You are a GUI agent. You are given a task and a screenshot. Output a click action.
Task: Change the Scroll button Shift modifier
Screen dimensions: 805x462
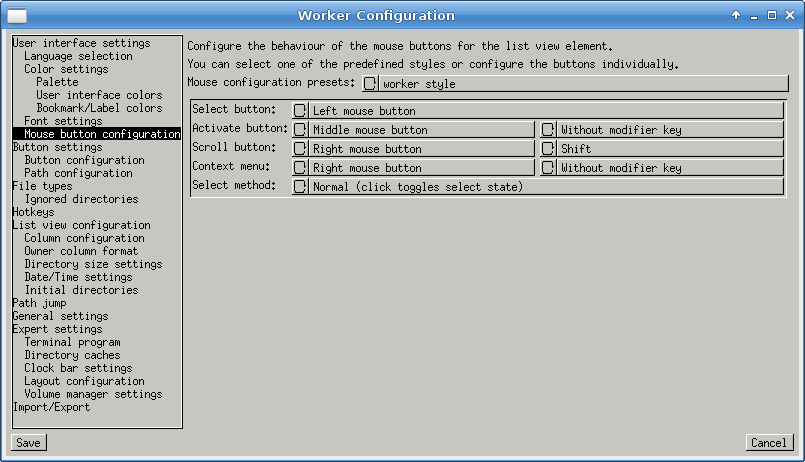coord(669,149)
